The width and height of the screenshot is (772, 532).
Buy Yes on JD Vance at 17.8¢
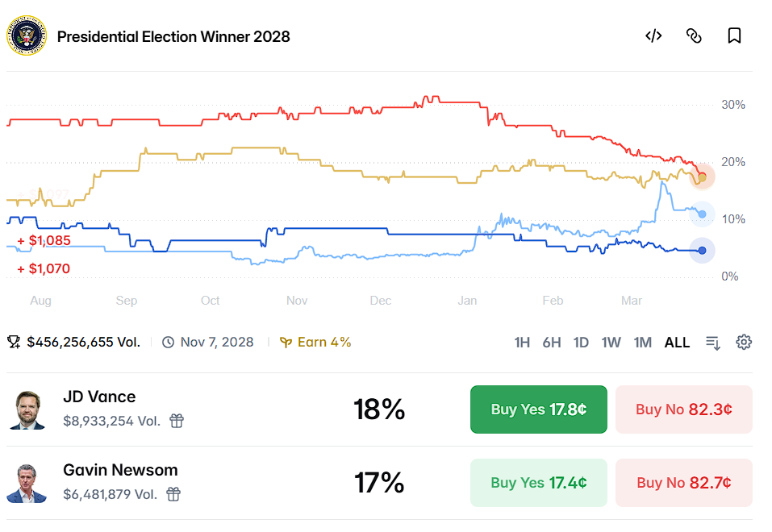coord(538,409)
